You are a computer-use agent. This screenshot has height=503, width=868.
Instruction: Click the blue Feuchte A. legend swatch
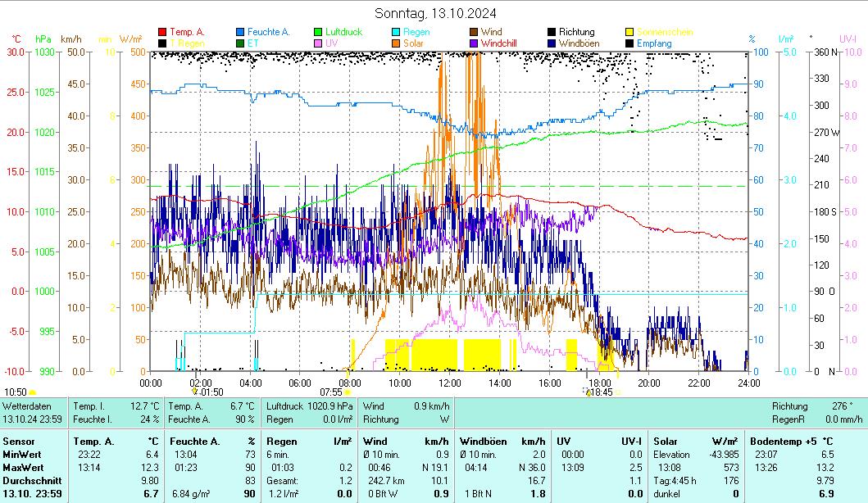pyautogui.click(x=240, y=33)
